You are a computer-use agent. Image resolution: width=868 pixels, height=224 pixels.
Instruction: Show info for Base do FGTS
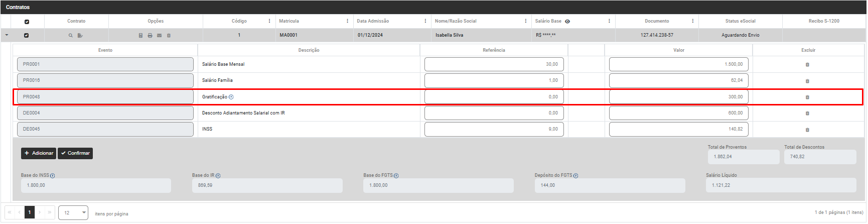(x=396, y=176)
